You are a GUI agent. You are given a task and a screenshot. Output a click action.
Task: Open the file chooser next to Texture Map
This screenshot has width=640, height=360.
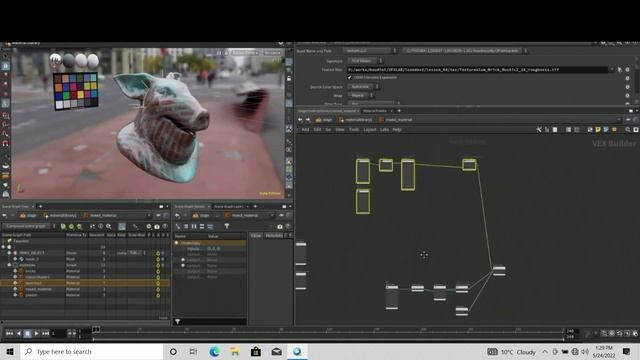620,69
